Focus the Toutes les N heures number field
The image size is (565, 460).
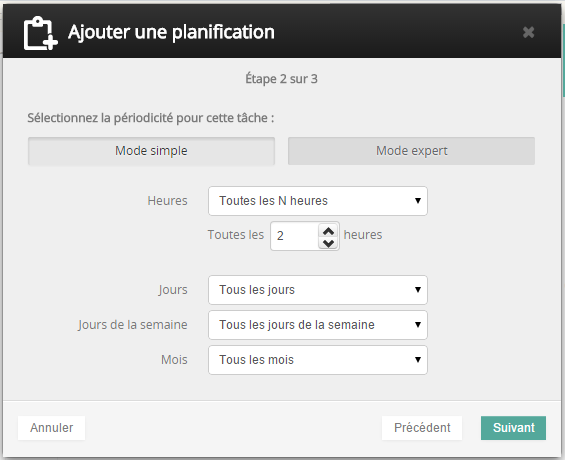294,236
